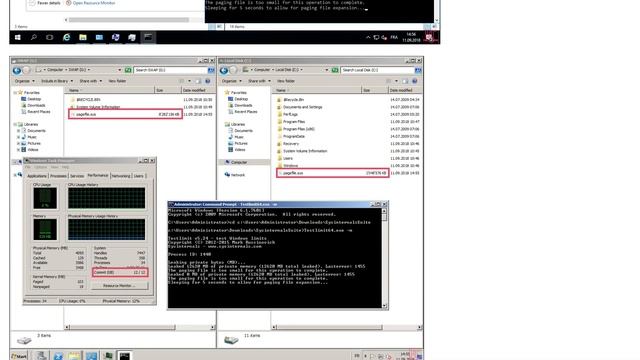
Task: Switch to the Services tab in Task Manager
Action: pos(77,176)
